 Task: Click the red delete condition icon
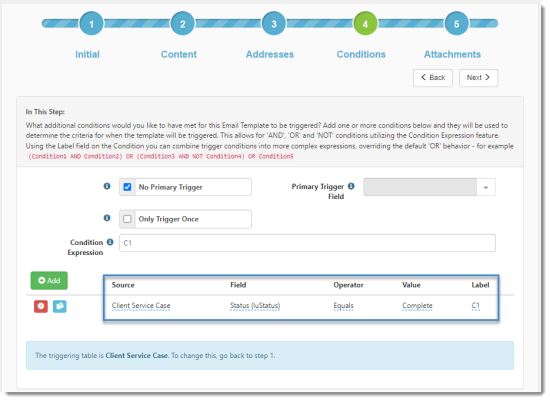41,306
